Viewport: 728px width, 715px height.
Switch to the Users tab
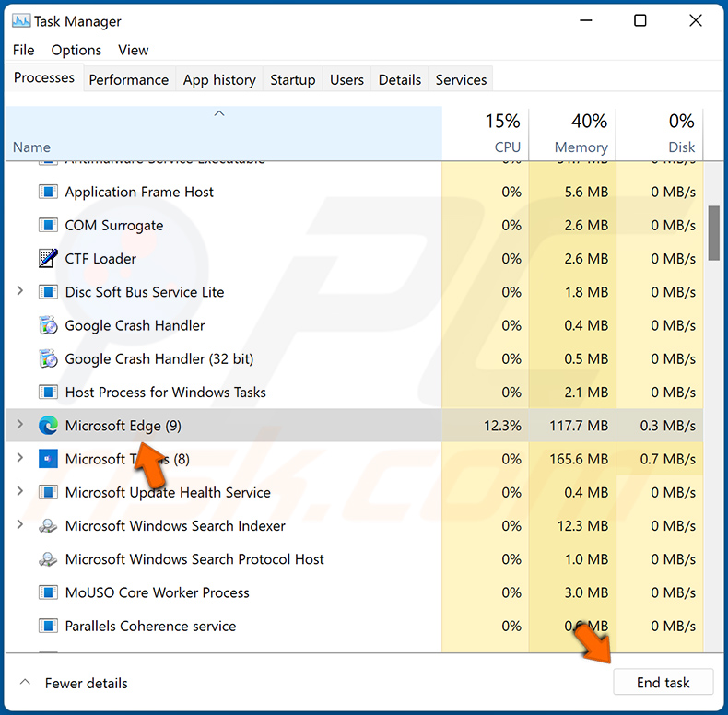pyautogui.click(x=346, y=79)
